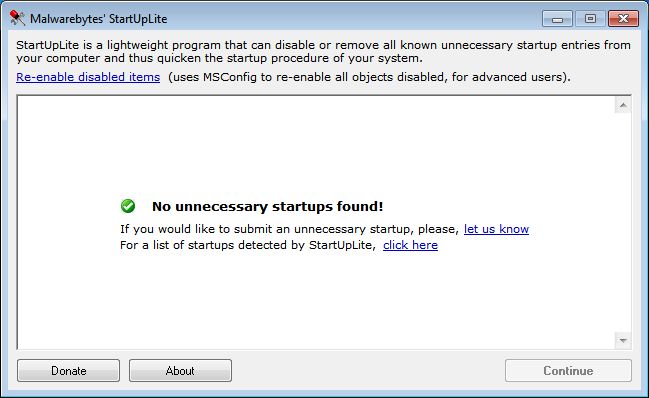
Task: Open the About dialog
Action: pyautogui.click(x=180, y=370)
